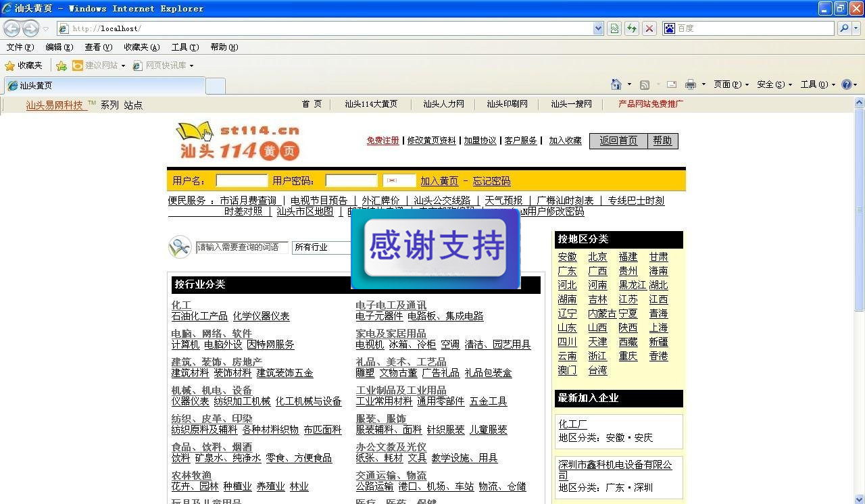Toggle the compatibility view icon
The width and height of the screenshot is (865, 504).
[x=614, y=28]
